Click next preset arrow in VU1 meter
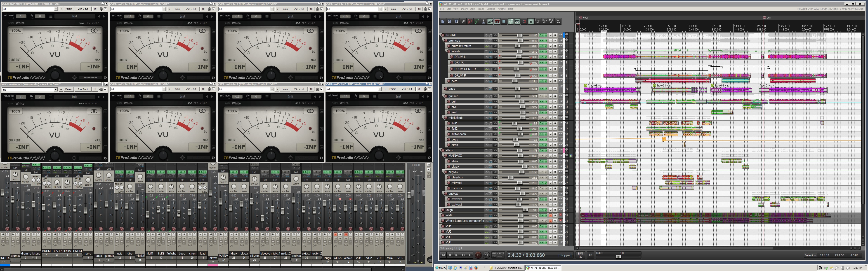Viewport: 868px width, 271px height. tap(104, 16)
